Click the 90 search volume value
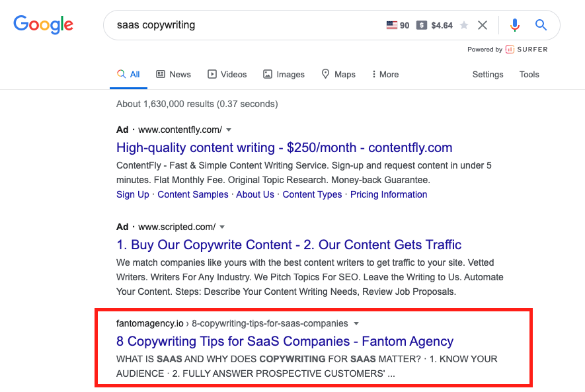Image resolution: width=585 pixels, height=392 pixels. point(405,25)
